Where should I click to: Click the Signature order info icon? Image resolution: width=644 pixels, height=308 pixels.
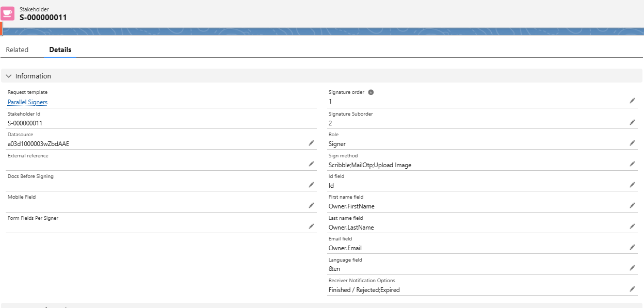371,92
